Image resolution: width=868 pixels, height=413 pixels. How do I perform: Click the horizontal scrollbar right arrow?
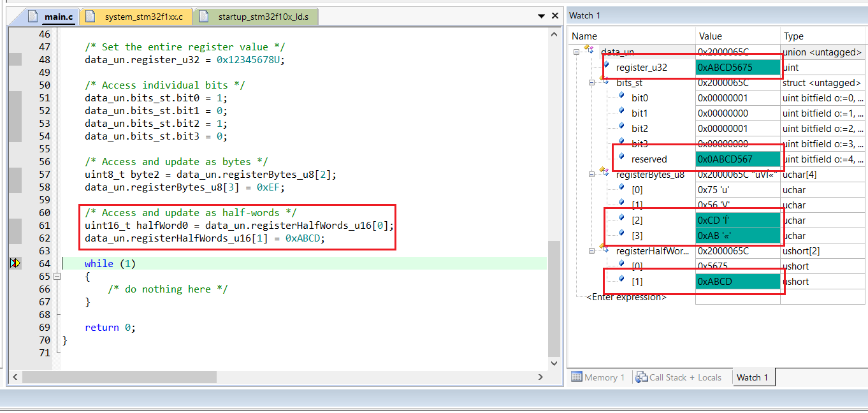pos(540,377)
